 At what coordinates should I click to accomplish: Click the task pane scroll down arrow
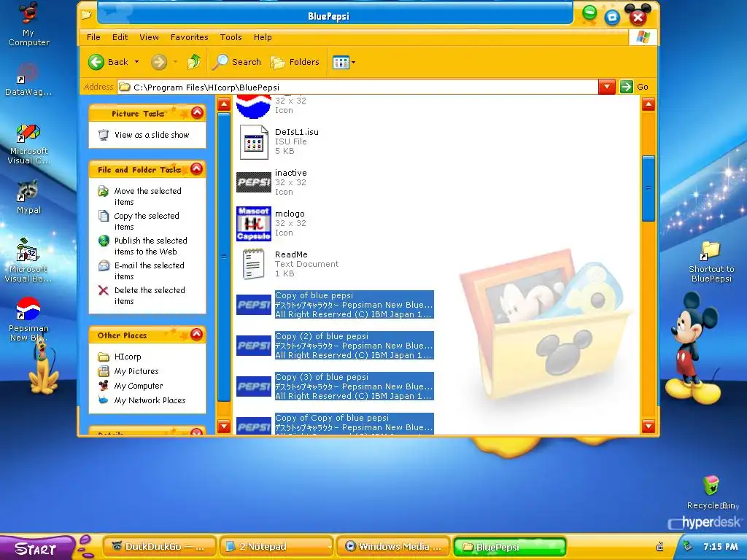pos(224,426)
